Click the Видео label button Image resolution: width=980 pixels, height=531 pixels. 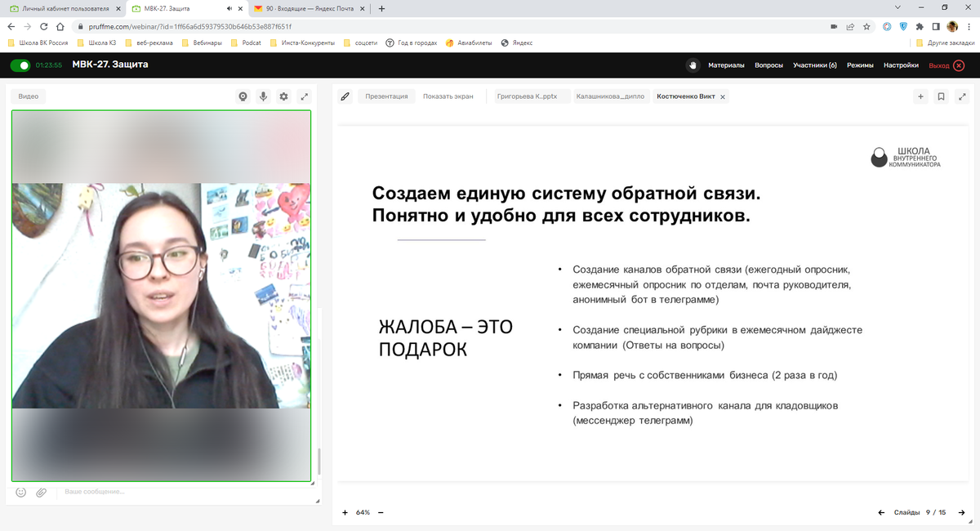[29, 96]
